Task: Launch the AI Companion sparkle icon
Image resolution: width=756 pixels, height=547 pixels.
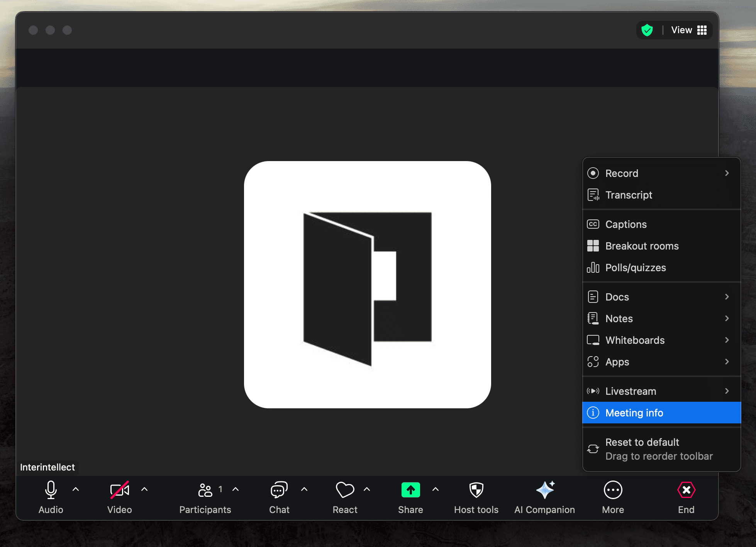Action: 545,490
